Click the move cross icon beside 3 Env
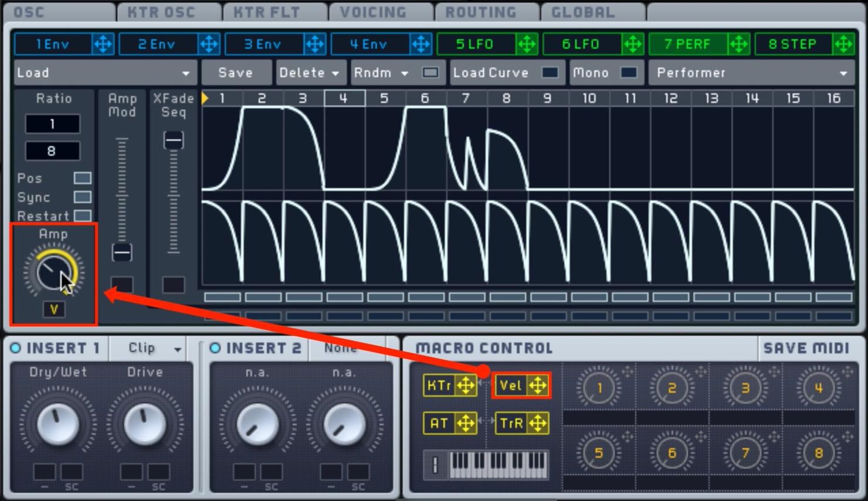 [x=315, y=44]
